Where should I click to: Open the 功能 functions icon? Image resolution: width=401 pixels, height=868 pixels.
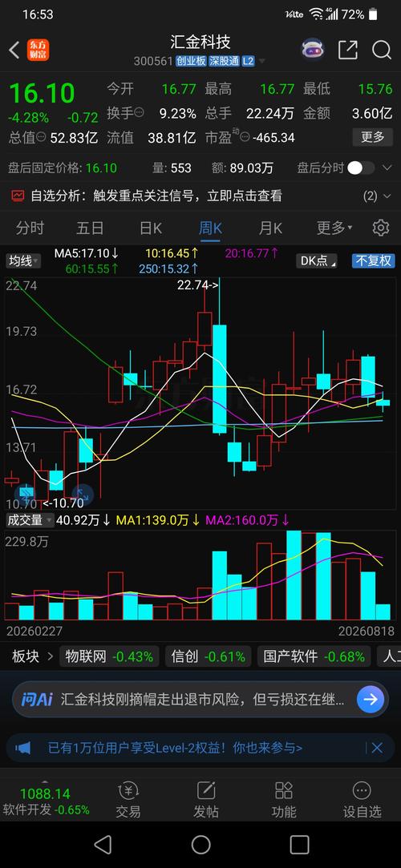[x=284, y=800]
